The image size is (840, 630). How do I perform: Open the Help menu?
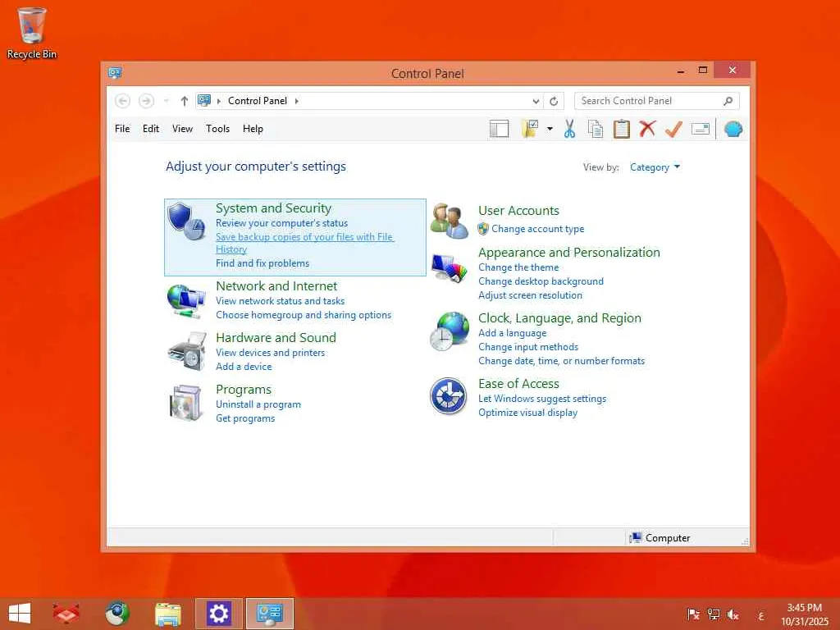[253, 129]
